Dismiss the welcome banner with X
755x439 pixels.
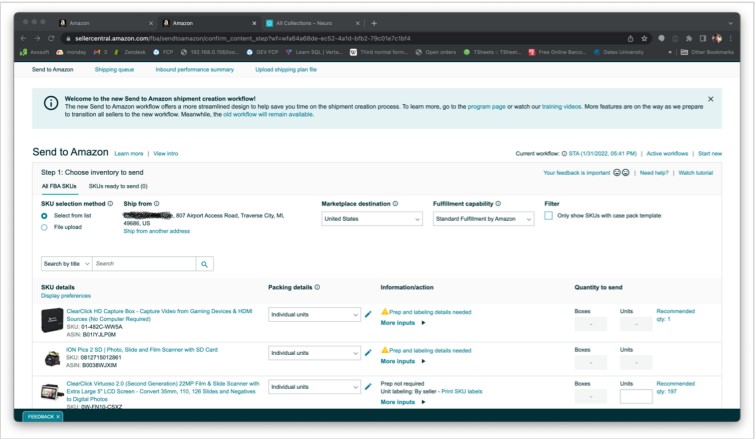(x=711, y=99)
